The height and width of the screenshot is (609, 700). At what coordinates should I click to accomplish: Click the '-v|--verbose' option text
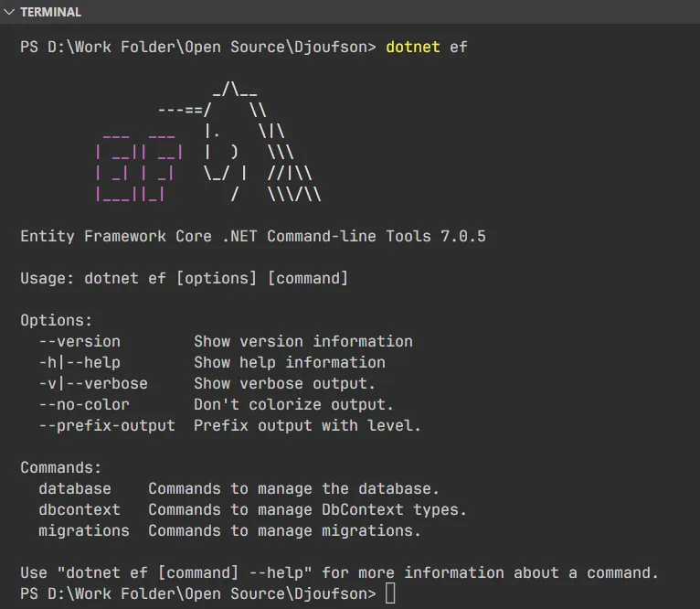pos(93,383)
